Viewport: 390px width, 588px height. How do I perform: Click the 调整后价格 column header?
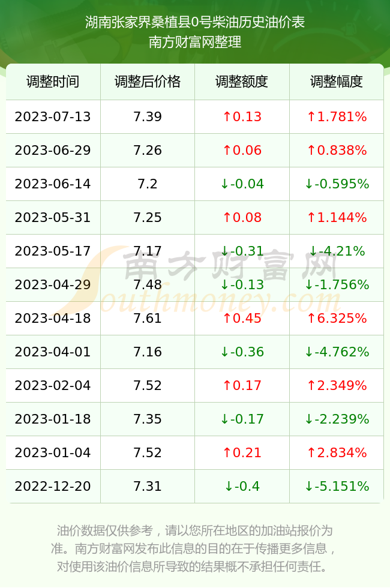pyautogui.click(x=148, y=82)
